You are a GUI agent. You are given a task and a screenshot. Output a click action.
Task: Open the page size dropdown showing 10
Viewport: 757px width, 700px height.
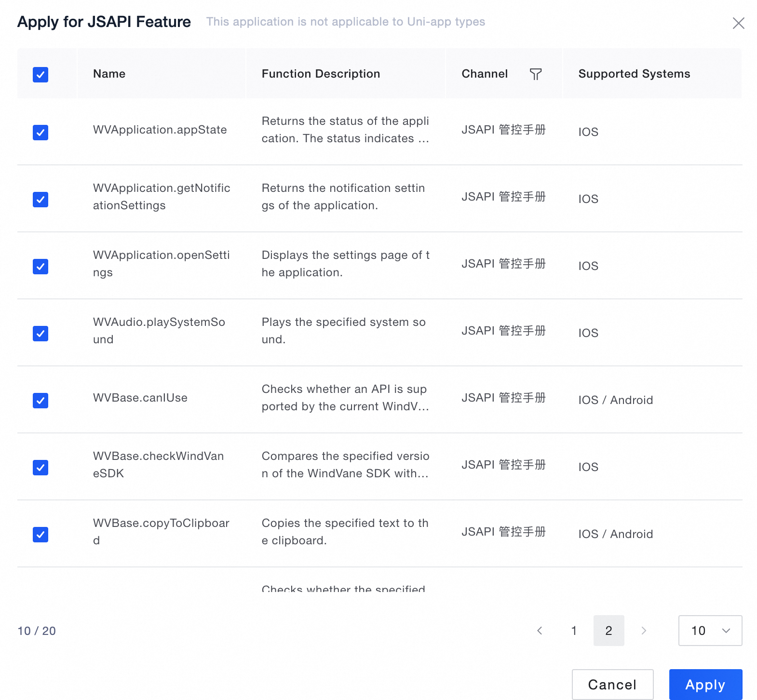point(710,631)
